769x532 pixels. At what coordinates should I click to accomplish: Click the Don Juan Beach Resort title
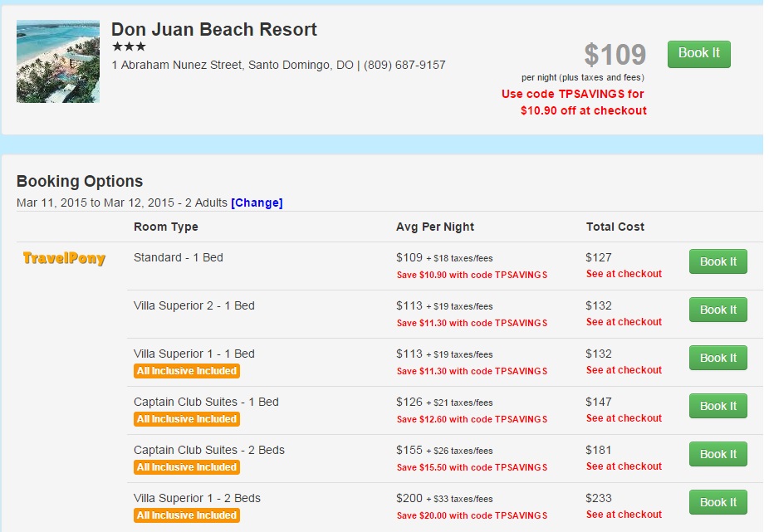[213, 29]
